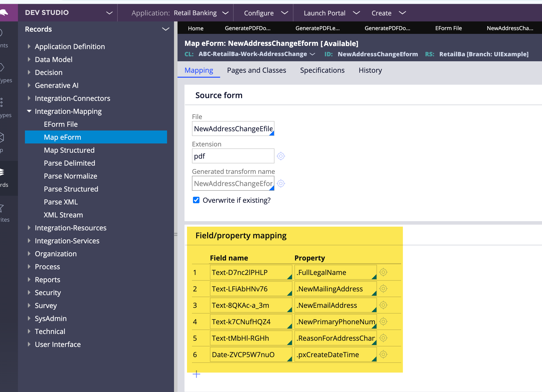The image size is (542, 392).
Task: Open the EForm File document tab
Action: [449, 28]
